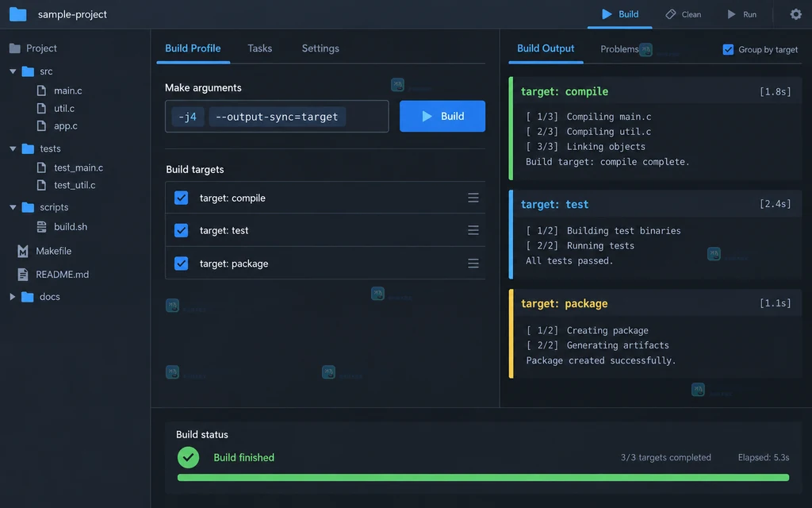
Task: Open the settings gear icon
Action: 795,14
